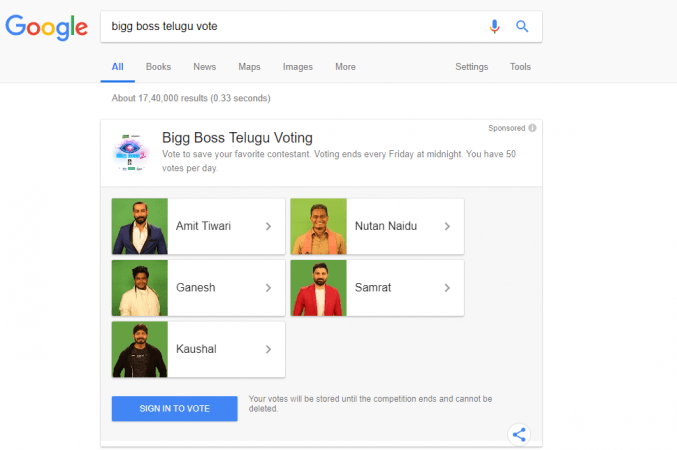Switch to the Images tab
Image resolution: width=677 pixels, height=450 pixels.
pos(298,67)
